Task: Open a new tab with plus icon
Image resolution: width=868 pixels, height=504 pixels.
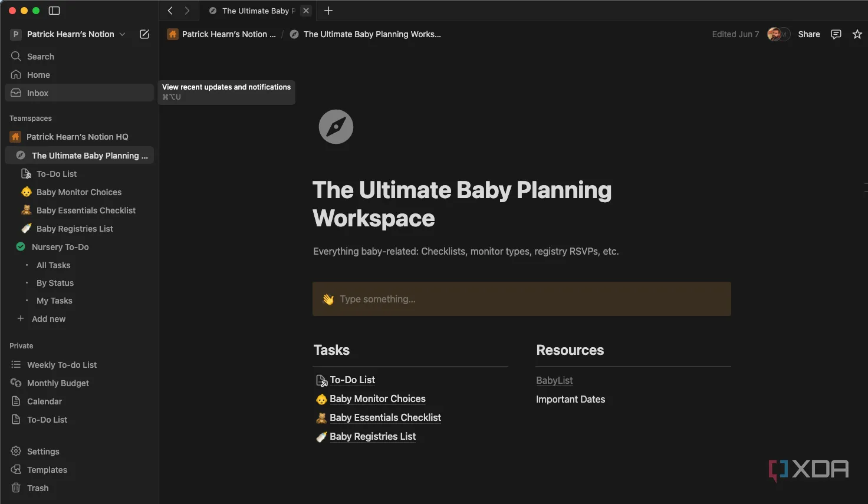Action: point(328,11)
